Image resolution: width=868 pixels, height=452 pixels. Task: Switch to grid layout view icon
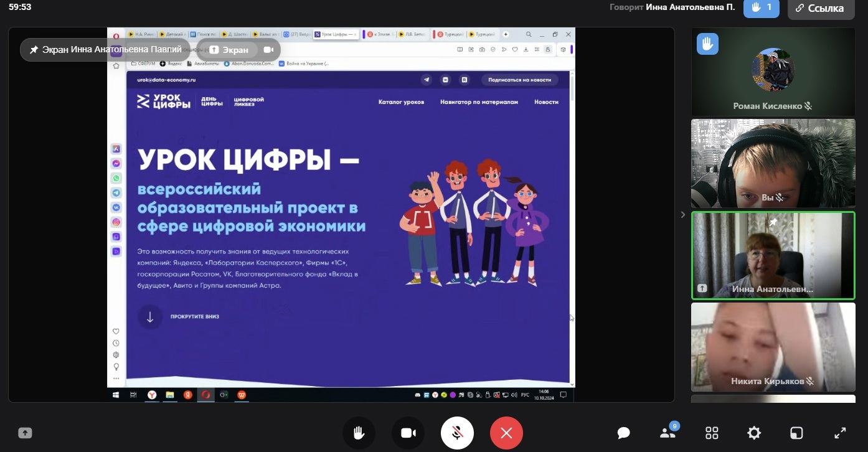click(x=712, y=433)
